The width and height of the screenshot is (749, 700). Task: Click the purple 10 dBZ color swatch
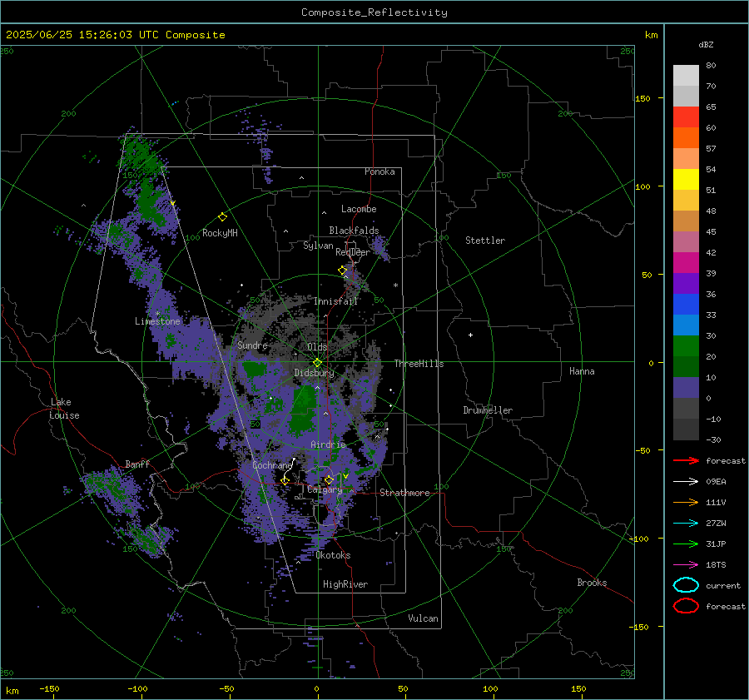pos(686,388)
